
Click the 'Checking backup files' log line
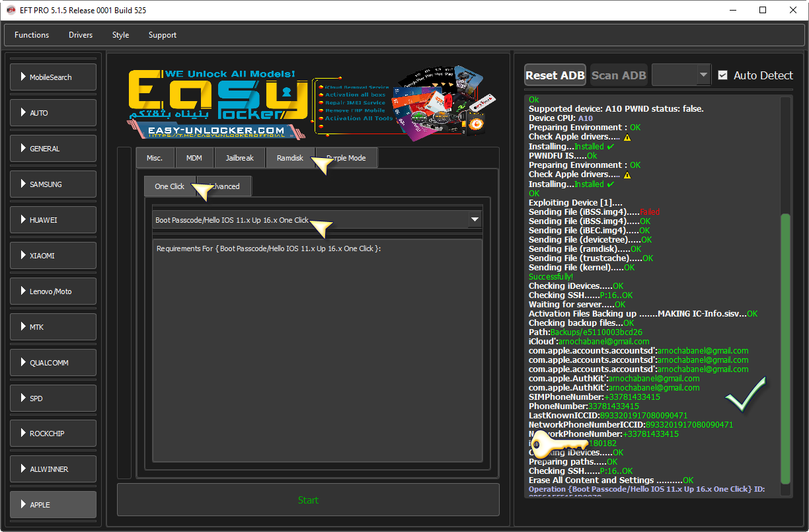[x=582, y=323]
